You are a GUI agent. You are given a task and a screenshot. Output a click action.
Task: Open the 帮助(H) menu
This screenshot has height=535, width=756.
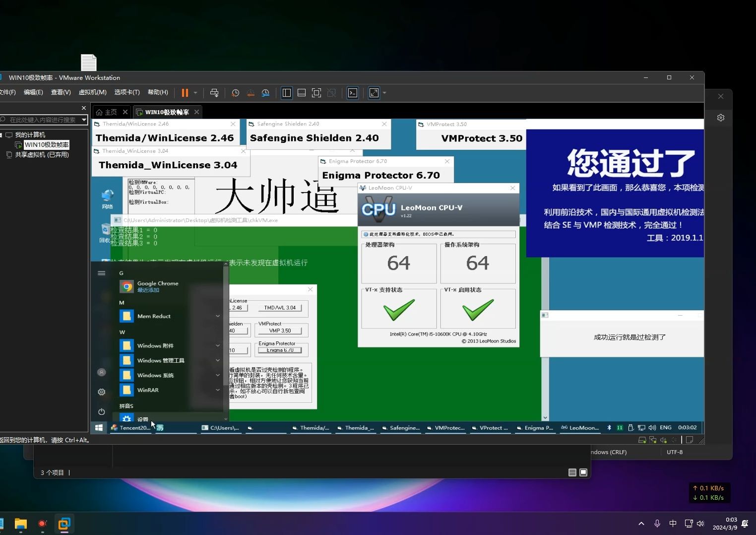(x=158, y=92)
